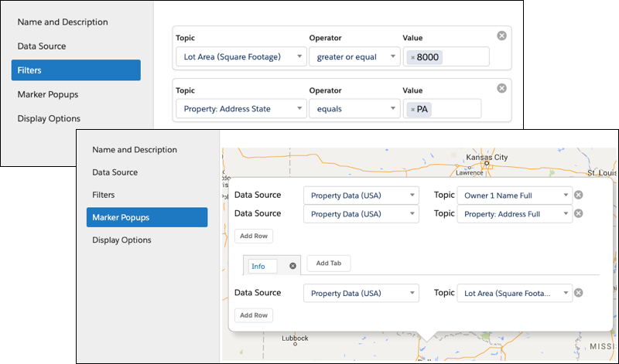The height and width of the screenshot is (364, 619).
Task: Click the PA value input field
Action: point(442,109)
